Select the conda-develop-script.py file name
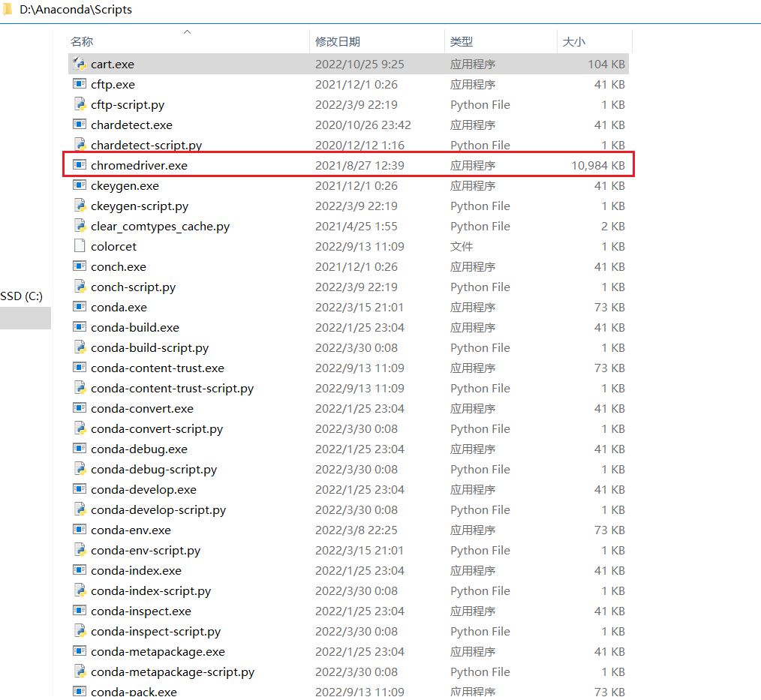Screen dimensions: 761x700 [x=158, y=510]
